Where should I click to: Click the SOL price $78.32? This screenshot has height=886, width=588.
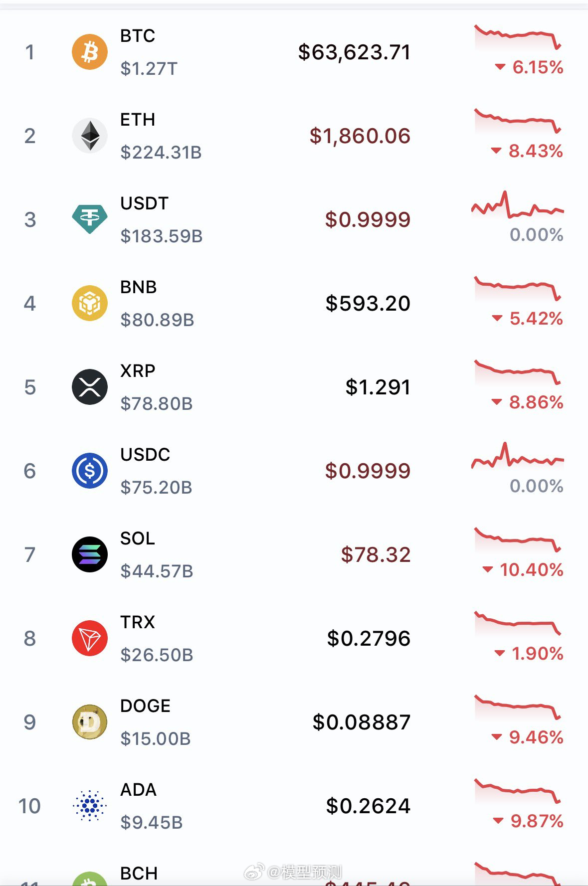tap(376, 554)
